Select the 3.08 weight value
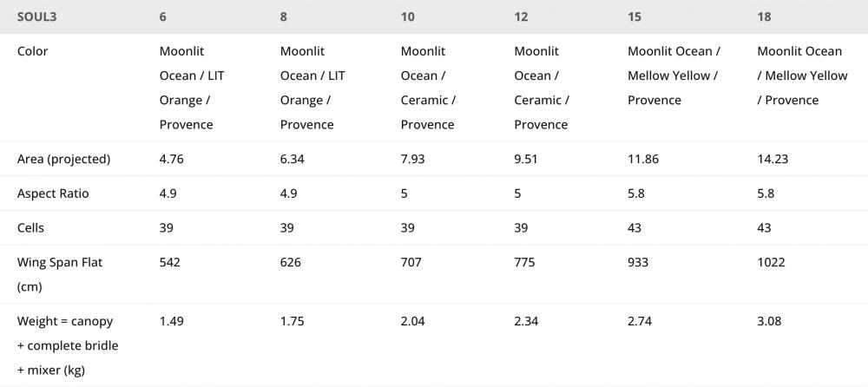The height and width of the screenshot is (387, 868). 769,321
